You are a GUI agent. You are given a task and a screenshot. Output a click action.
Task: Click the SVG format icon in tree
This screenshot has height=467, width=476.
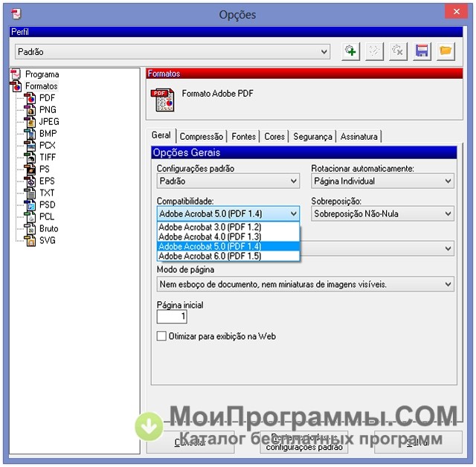pos(30,241)
